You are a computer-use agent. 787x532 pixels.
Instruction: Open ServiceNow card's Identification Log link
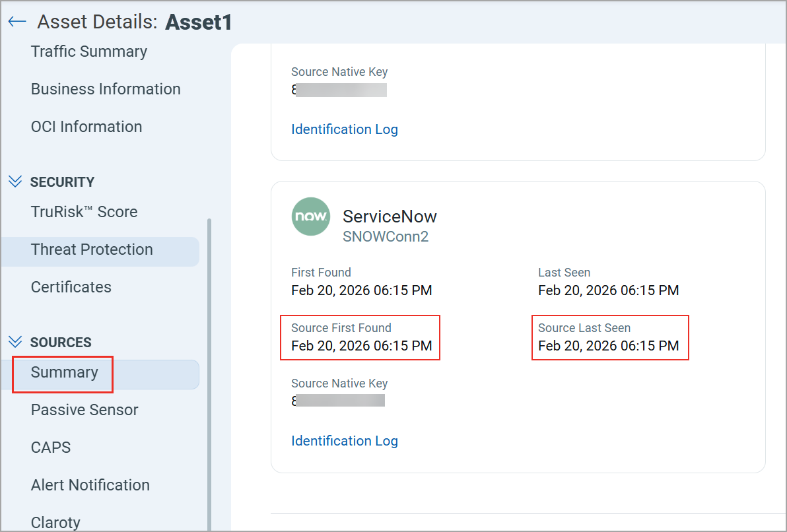click(x=345, y=441)
